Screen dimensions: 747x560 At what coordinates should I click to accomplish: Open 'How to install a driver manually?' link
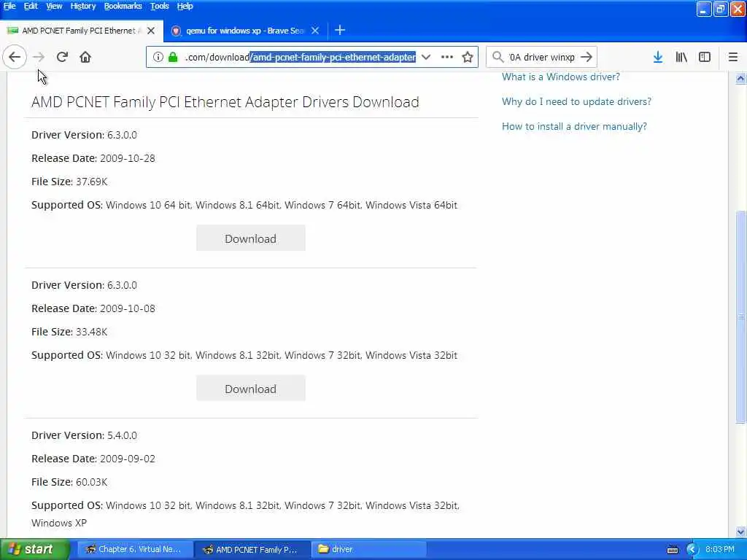[574, 126]
